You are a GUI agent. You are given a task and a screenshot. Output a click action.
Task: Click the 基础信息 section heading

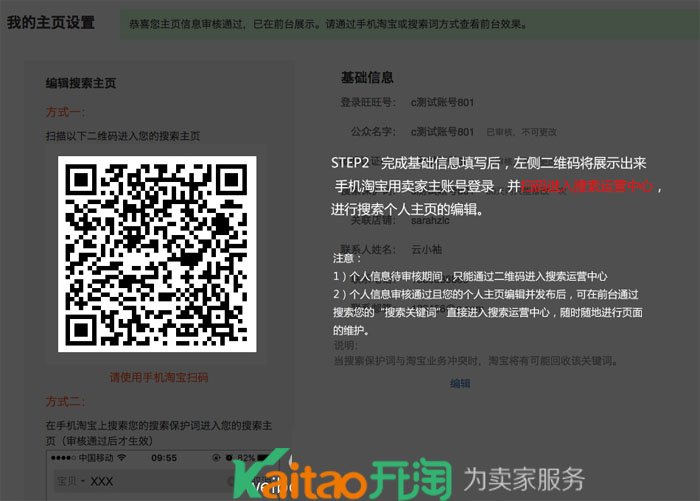[x=367, y=78]
